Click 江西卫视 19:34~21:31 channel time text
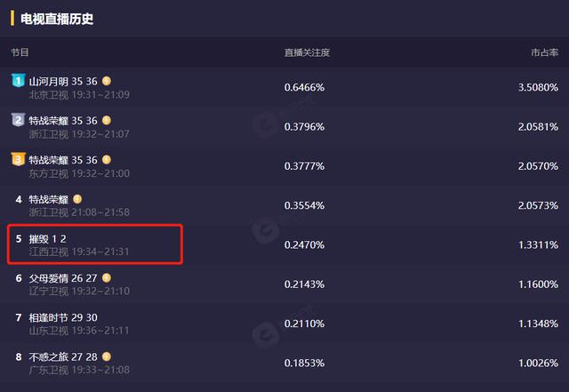 tap(79, 252)
